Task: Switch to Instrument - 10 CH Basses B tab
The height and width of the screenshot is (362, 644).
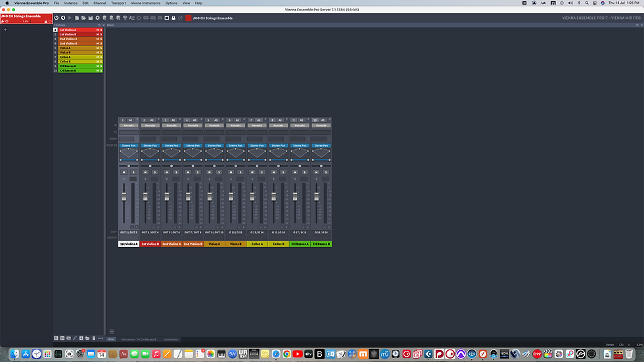Action: (139, 340)
